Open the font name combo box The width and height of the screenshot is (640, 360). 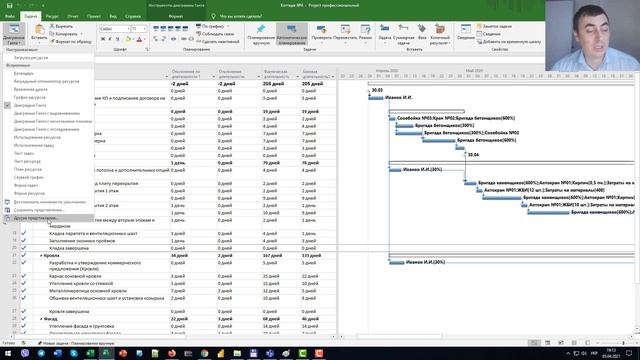(x=114, y=29)
